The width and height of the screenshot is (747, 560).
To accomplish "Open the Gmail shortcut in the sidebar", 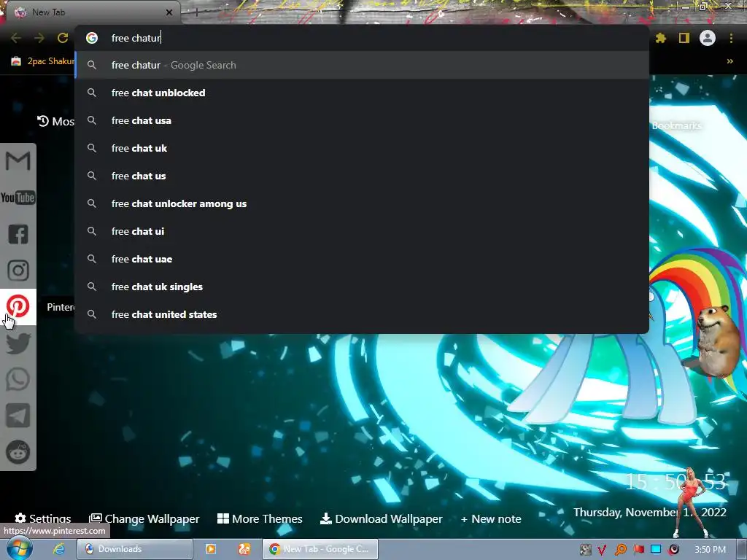I will 18,161.
